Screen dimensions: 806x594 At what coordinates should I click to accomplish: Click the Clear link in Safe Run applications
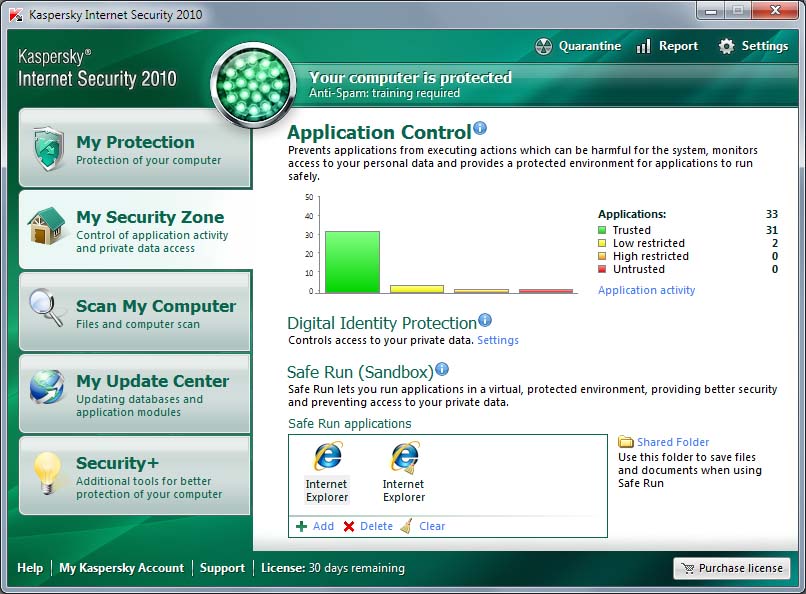[432, 526]
